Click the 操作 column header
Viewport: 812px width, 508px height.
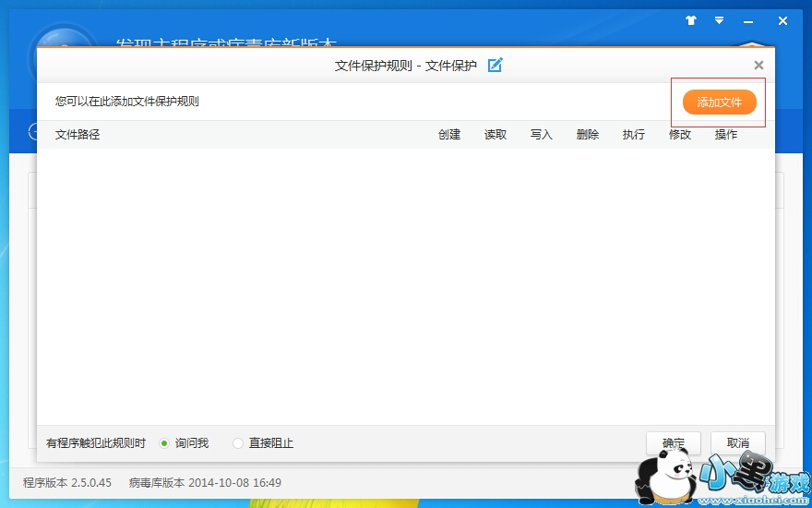coord(725,135)
